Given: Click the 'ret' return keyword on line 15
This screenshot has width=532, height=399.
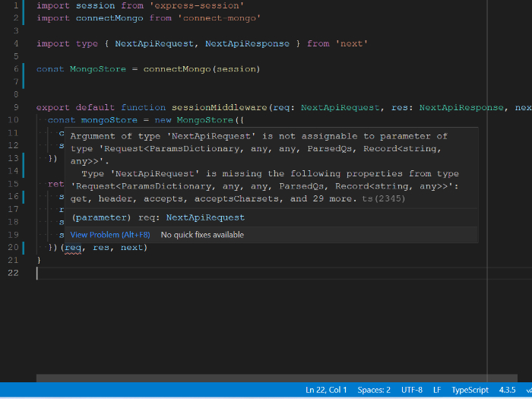Looking at the screenshot, I should (56, 184).
